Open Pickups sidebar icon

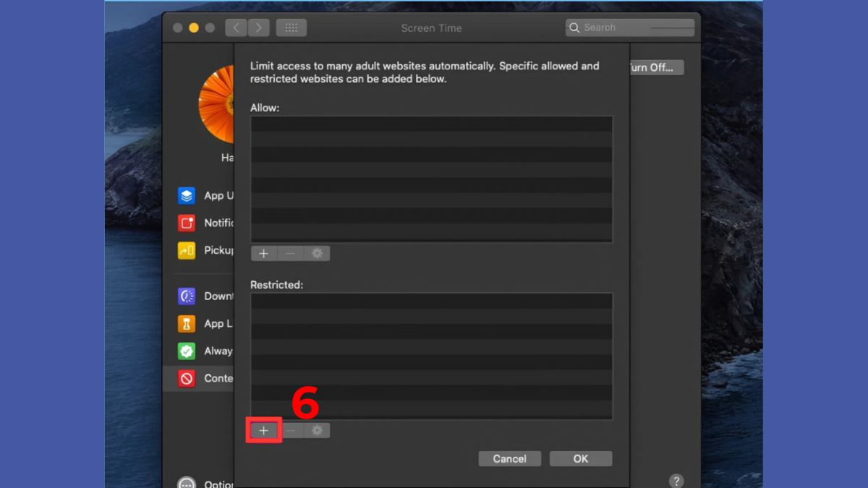[x=187, y=250]
